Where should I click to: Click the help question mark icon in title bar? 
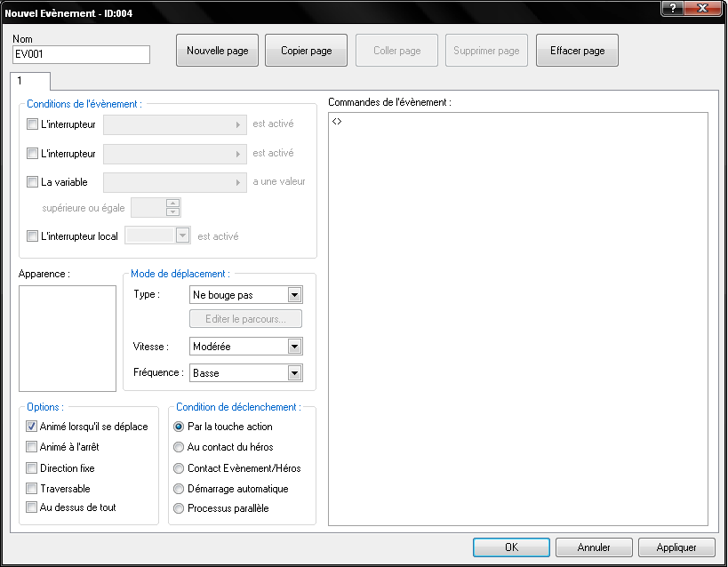(673, 8)
